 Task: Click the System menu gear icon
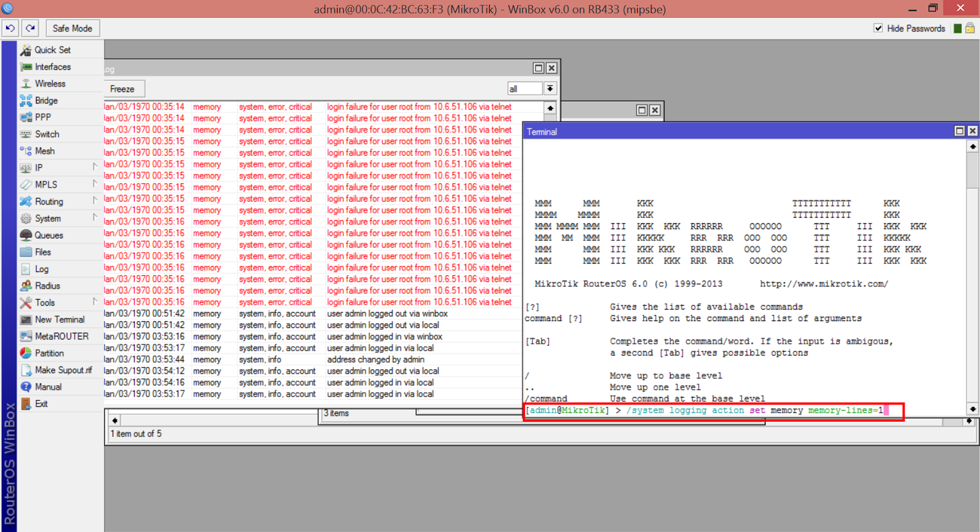(x=26, y=218)
